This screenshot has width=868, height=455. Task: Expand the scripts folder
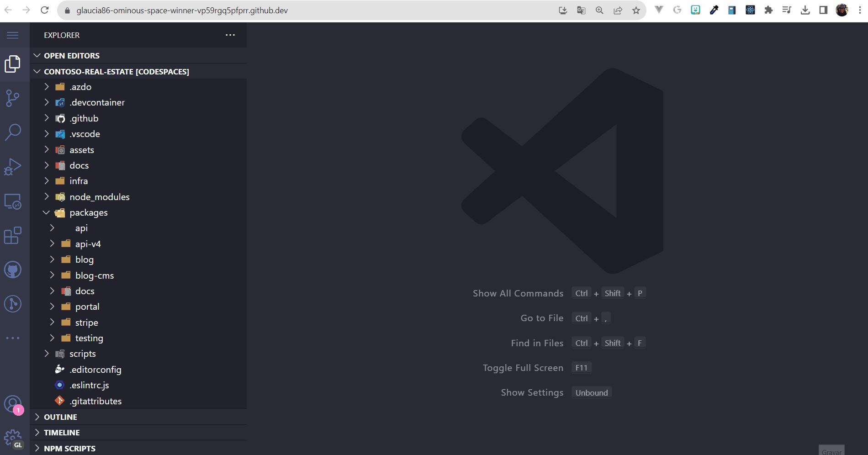(138, 354)
